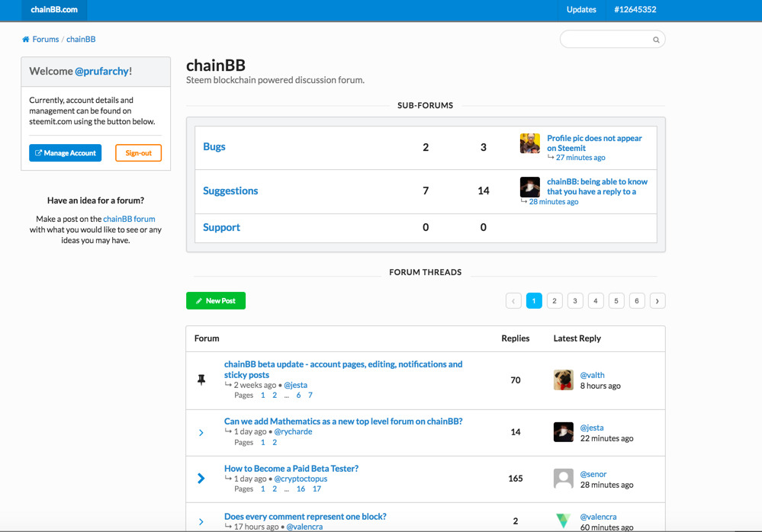Go to page 2 of beta update thread

coord(275,395)
